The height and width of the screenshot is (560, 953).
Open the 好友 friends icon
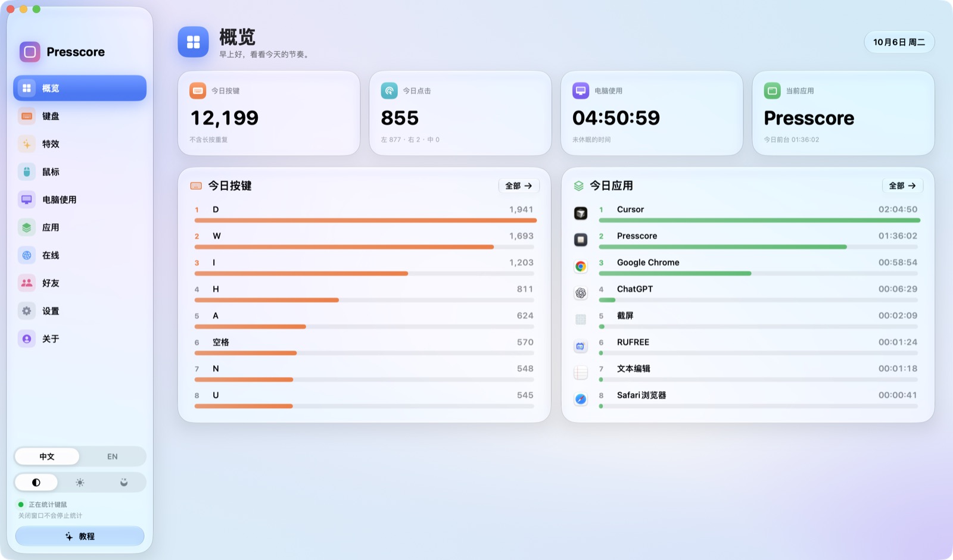coord(27,283)
